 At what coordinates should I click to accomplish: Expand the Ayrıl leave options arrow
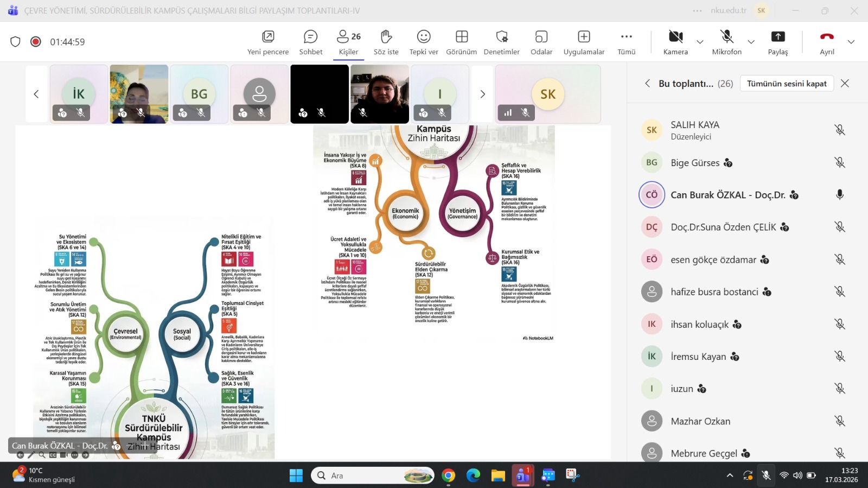[851, 42]
